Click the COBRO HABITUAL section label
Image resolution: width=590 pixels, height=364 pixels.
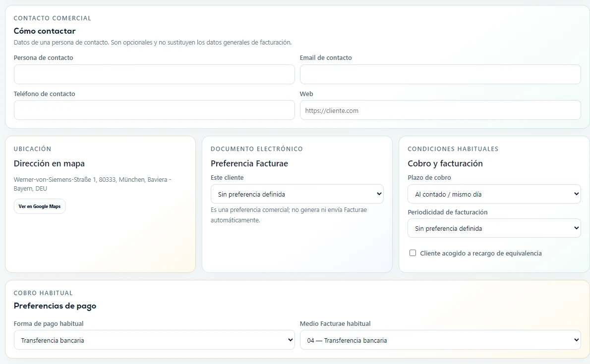click(x=43, y=293)
